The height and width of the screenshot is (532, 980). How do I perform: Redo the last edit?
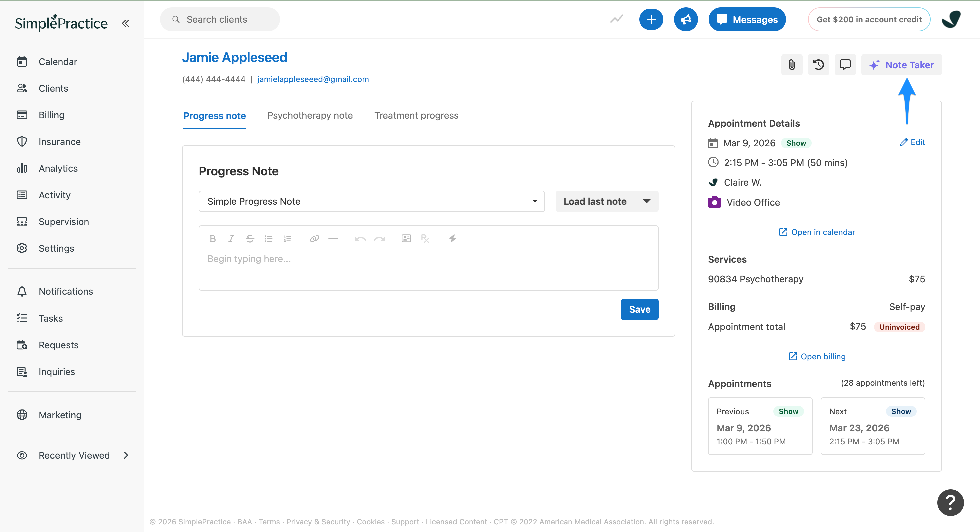379,239
